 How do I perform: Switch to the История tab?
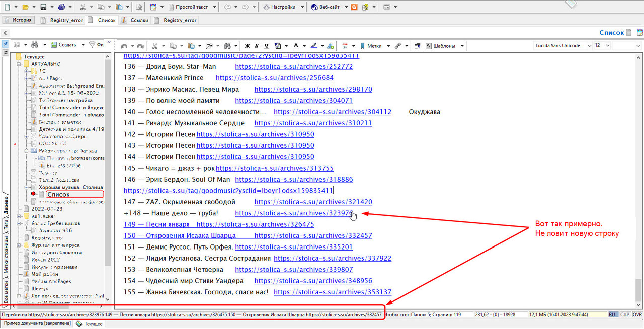19,20
